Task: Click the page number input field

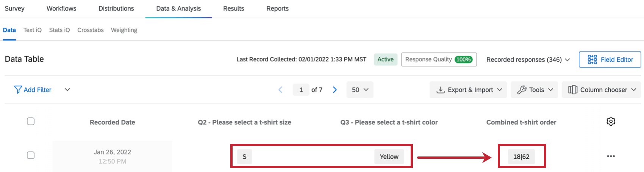Action: click(301, 90)
